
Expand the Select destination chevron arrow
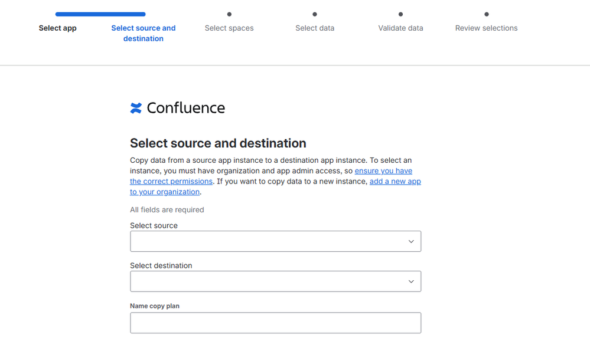point(411,281)
